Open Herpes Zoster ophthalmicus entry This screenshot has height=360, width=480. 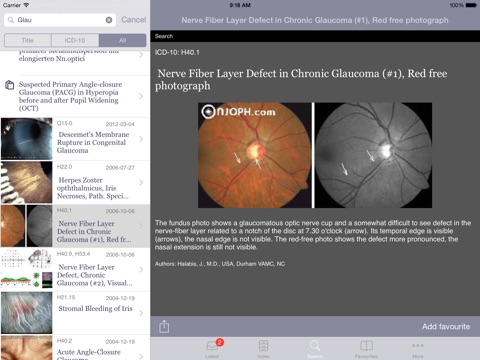[75, 182]
